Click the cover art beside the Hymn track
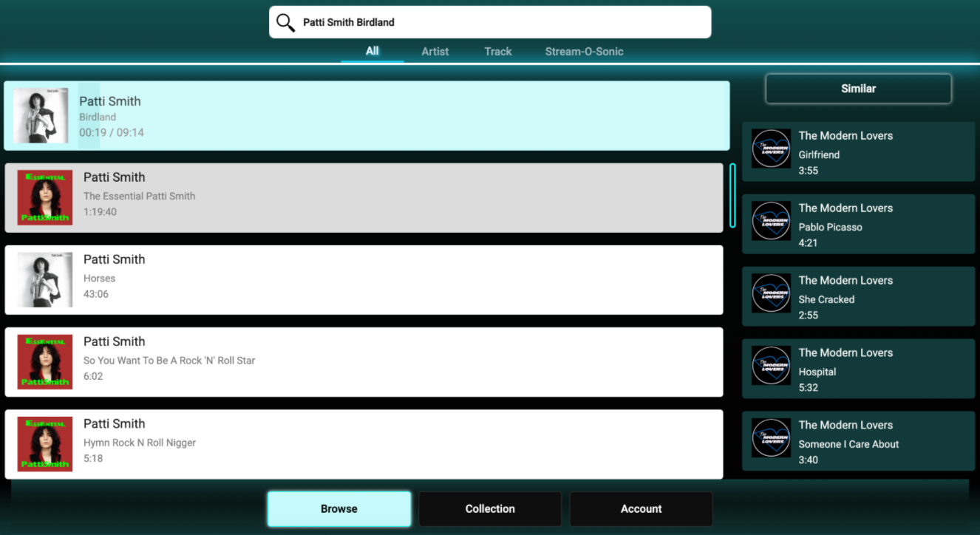980x535 pixels. pos(45,444)
